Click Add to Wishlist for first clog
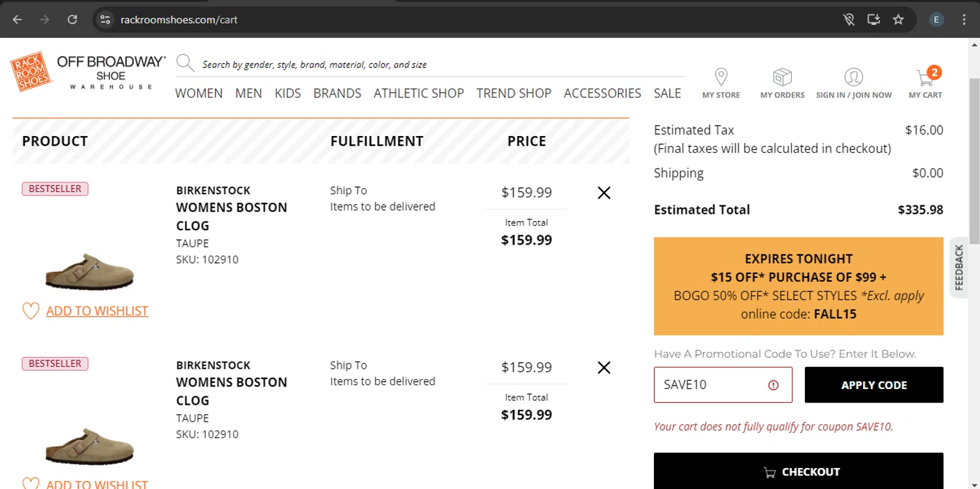This screenshot has width=980, height=489. tap(97, 311)
